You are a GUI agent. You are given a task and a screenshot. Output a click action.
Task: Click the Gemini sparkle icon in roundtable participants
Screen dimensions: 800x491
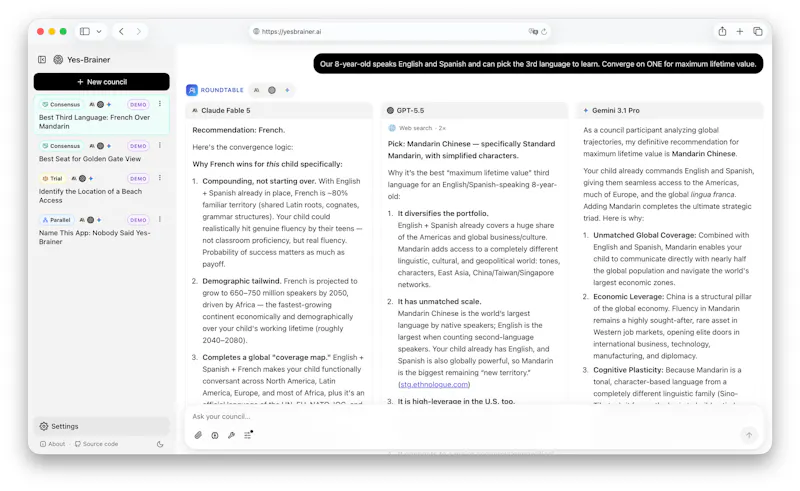pos(287,90)
